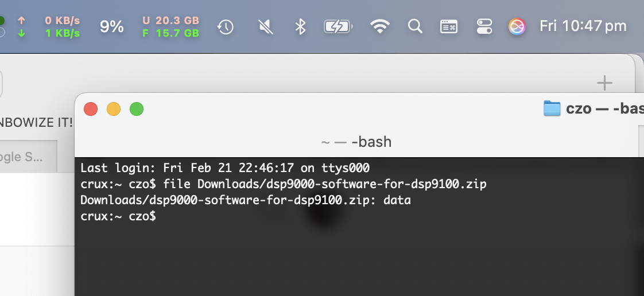644x296 pixels.
Task: Open Time Machine menu bar icon
Action: [225, 27]
